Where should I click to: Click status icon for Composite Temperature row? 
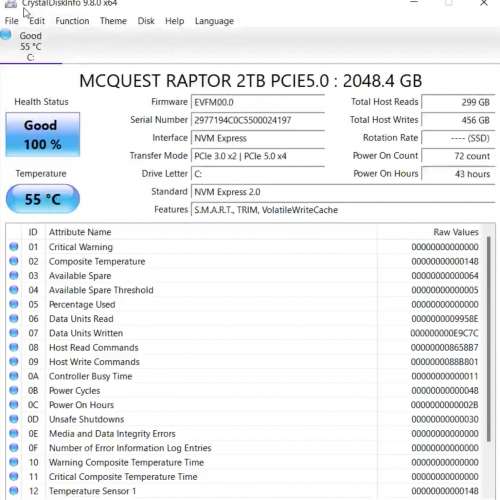point(14,261)
